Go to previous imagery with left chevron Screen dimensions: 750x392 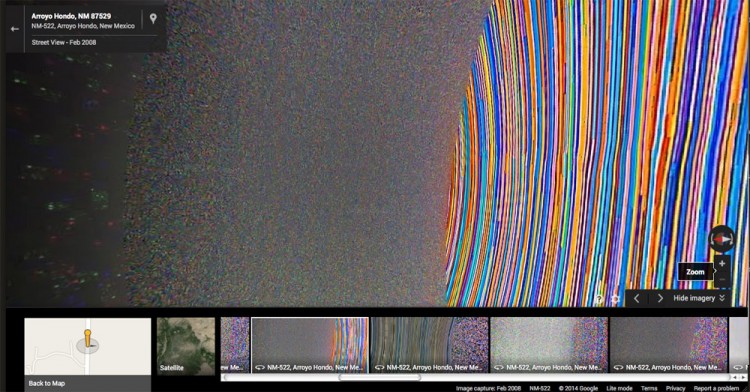[x=637, y=298]
